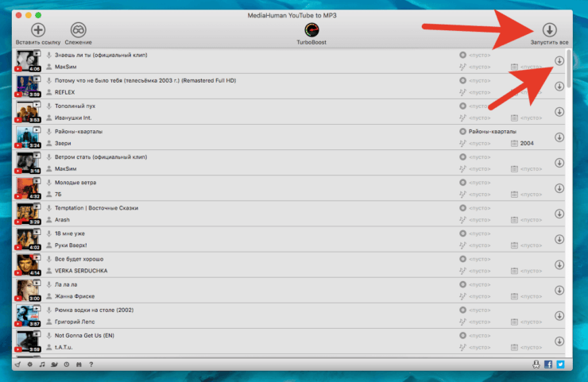Open the Facebook share icon
Viewport: 588px width, 382px height.
(548, 365)
